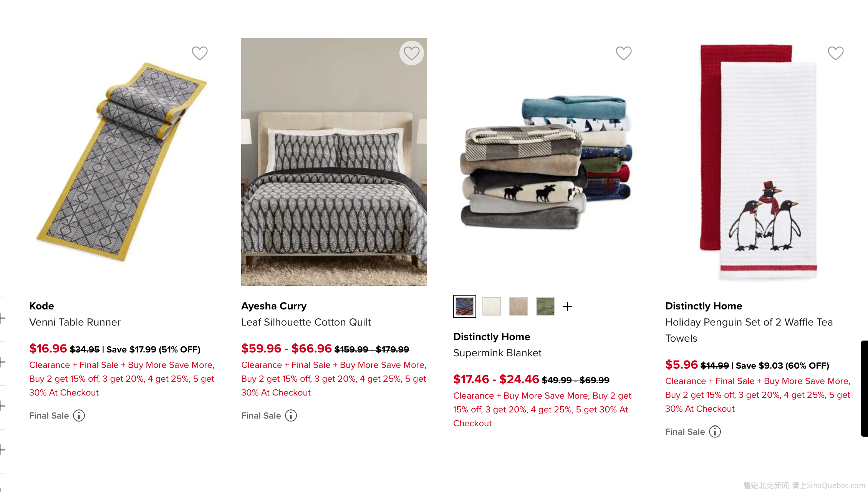The image size is (868, 492).
Task: View Final Sale info for Penguin Tea Towels
Action: 715,432
